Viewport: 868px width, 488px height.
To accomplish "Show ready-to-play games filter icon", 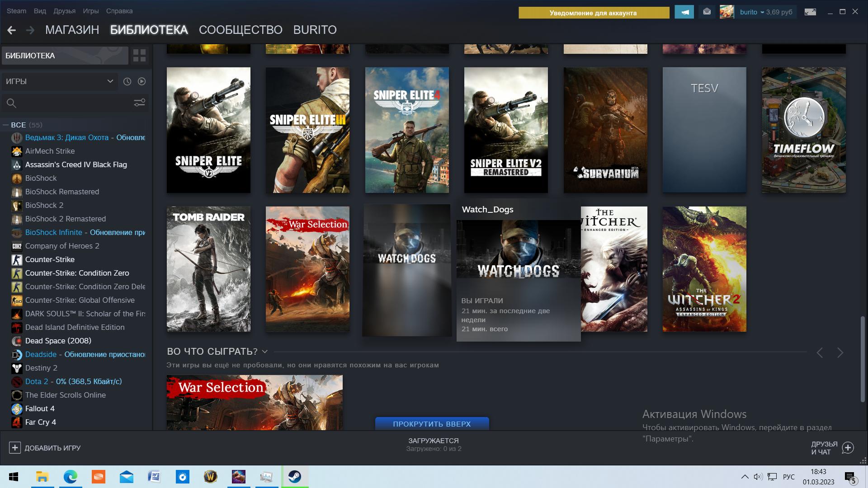I will pyautogui.click(x=142, y=82).
